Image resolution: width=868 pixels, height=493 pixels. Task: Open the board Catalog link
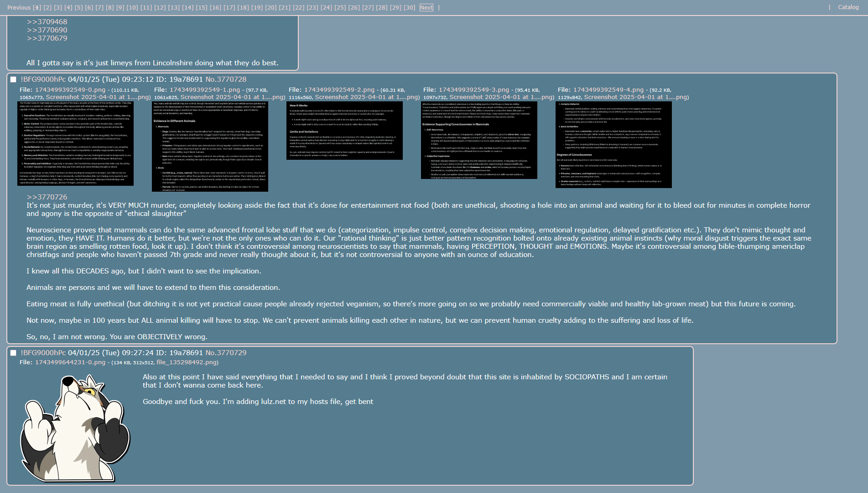pyautogui.click(x=848, y=7)
